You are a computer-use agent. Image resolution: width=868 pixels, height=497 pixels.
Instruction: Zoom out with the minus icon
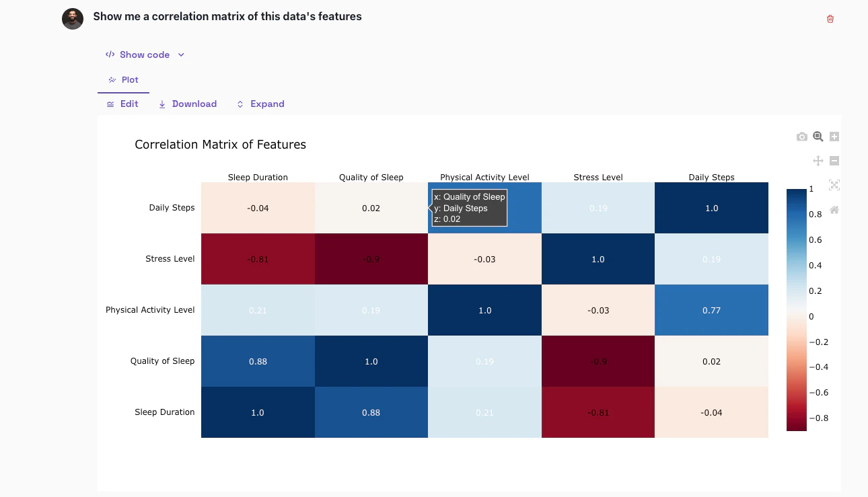[x=834, y=161]
